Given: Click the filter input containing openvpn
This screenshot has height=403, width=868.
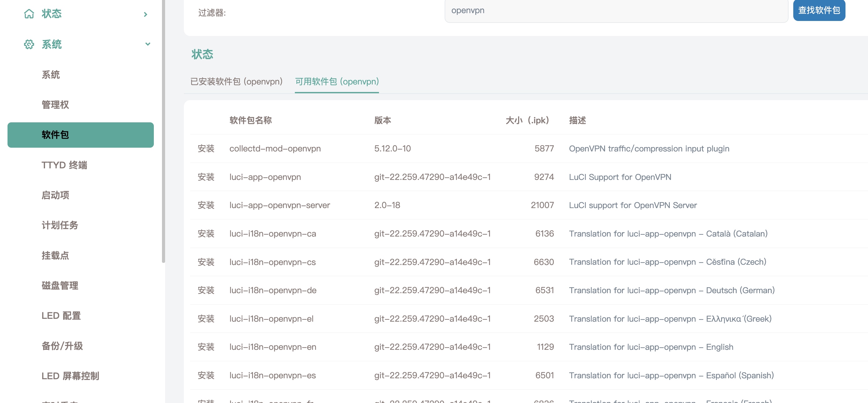Looking at the screenshot, I should (616, 10).
